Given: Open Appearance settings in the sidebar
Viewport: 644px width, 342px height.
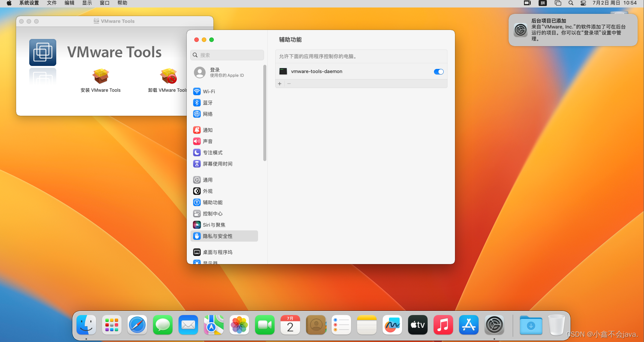Looking at the screenshot, I should pyautogui.click(x=224, y=191).
